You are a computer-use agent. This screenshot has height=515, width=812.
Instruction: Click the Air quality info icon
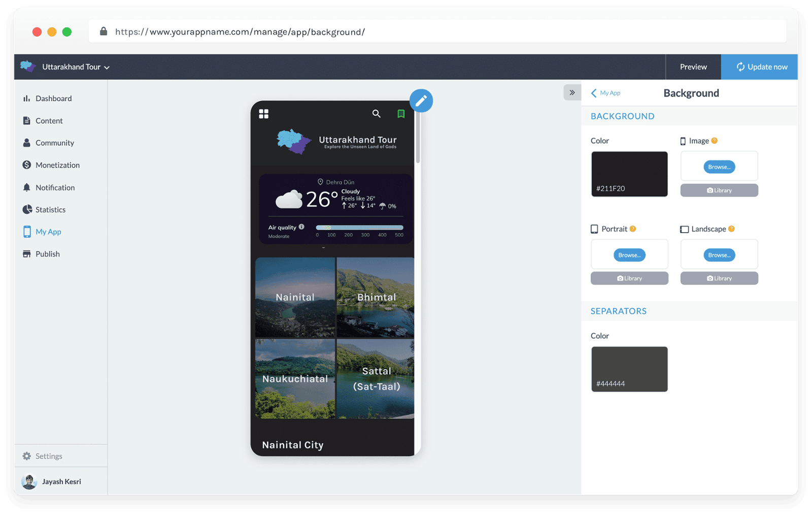301,227
